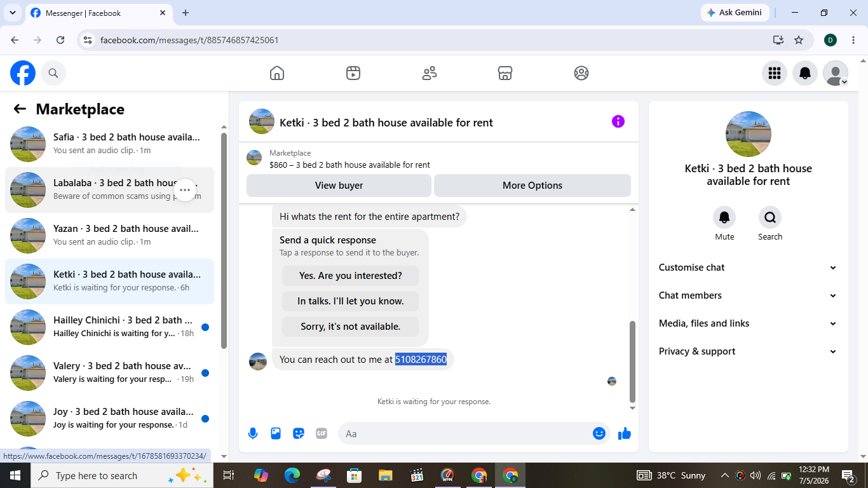Open the Yazan conversation
Screen dimensions: 868x488
pos(109,236)
